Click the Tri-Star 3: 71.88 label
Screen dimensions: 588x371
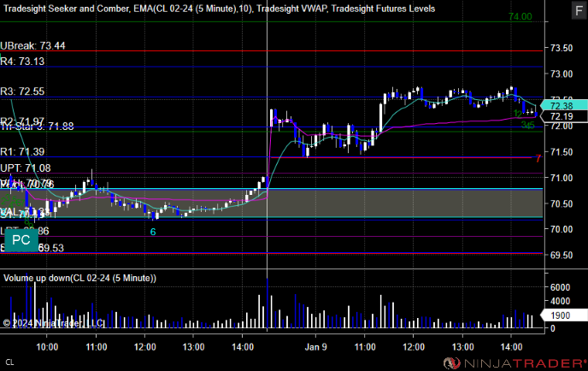pos(38,127)
